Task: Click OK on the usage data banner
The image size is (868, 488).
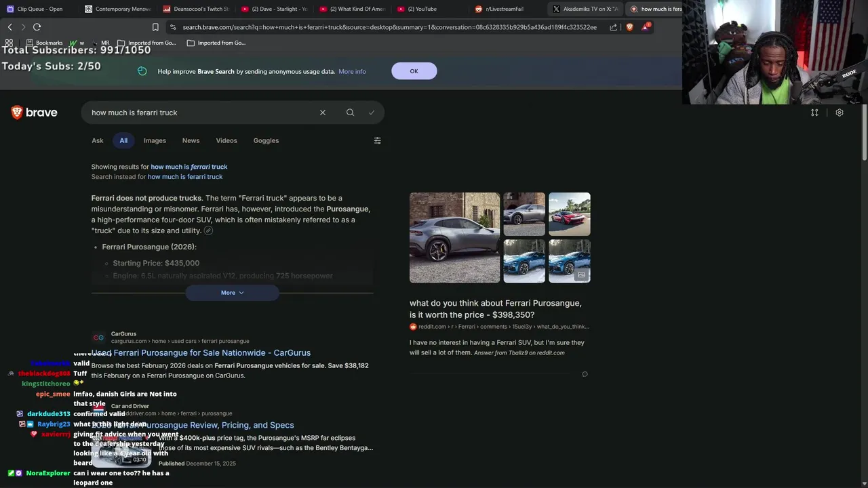Action: pos(414,71)
